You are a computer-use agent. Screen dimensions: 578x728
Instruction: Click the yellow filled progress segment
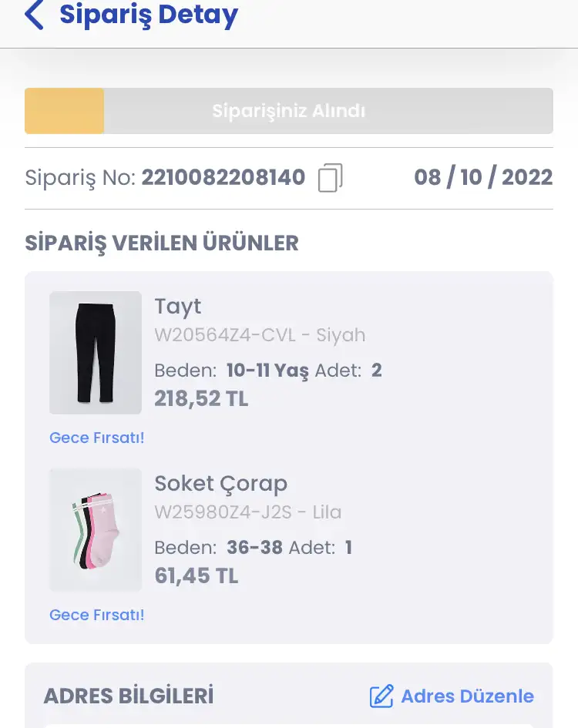[x=64, y=111]
